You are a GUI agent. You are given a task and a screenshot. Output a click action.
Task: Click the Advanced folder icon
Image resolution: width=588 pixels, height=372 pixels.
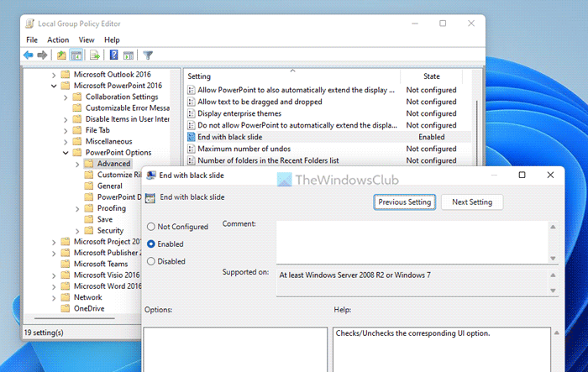point(88,164)
